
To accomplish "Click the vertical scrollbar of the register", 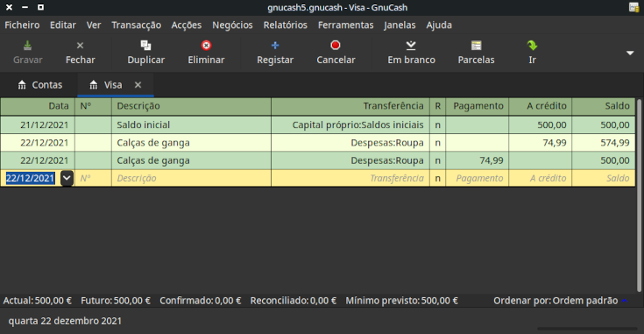I will tap(639, 195).
